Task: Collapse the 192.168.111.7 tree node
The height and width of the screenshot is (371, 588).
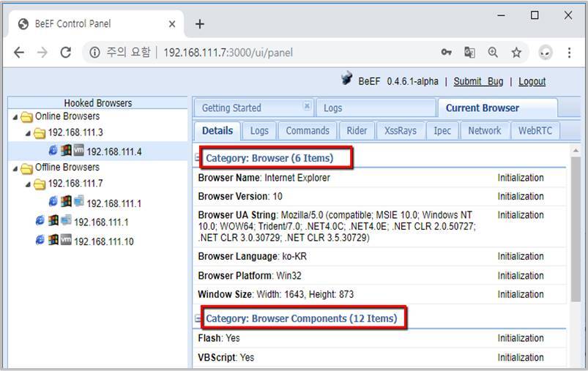Action: pyautogui.click(x=28, y=184)
